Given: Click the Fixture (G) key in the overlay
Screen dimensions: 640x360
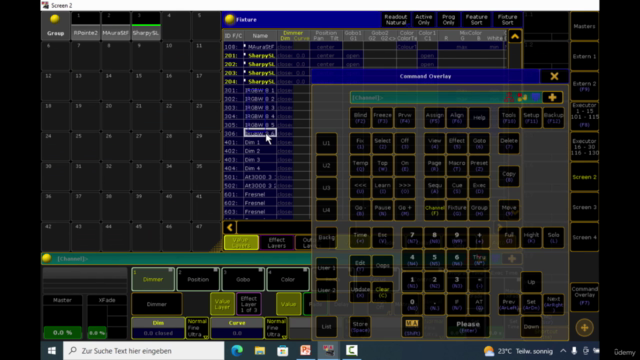Looking at the screenshot, I should [457, 210].
